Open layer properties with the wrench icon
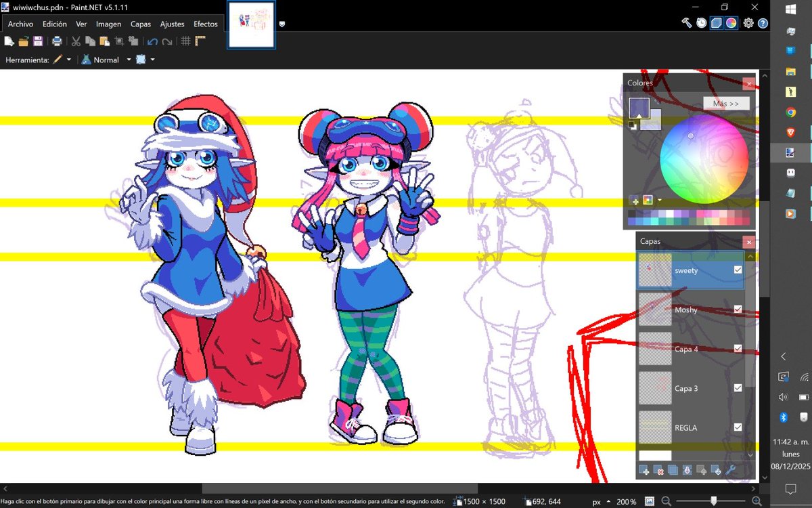Screen dimensions: 812x508 click(x=730, y=469)
